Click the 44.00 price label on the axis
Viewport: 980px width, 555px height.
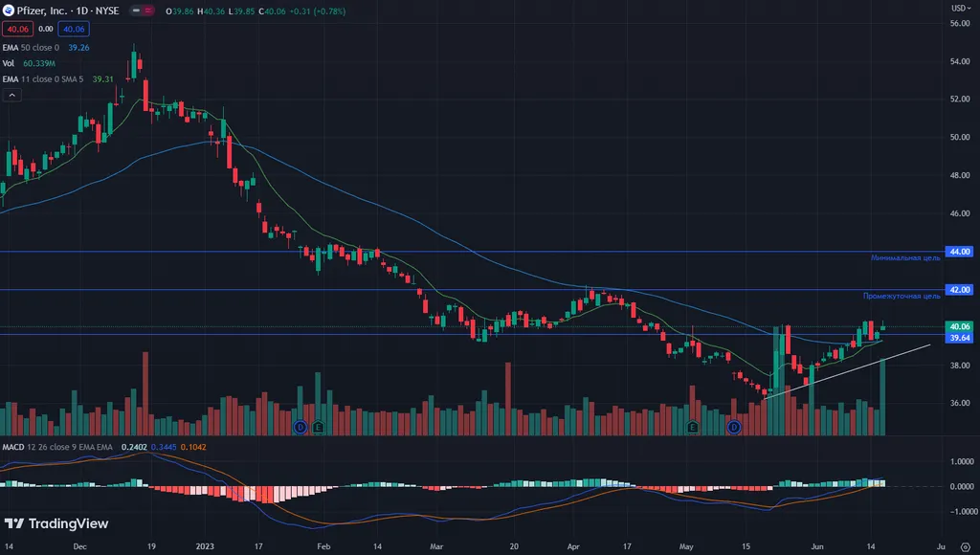pyautogui.click(x=959, y=252)
